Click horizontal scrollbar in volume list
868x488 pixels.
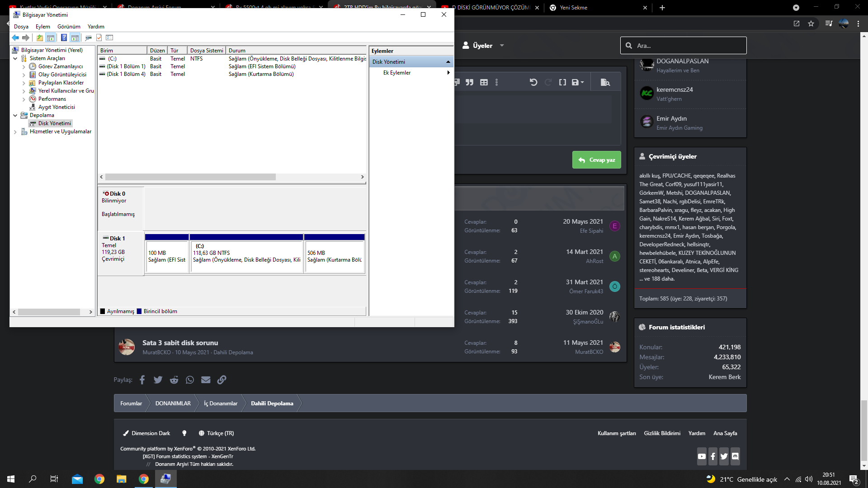(190, 177)
